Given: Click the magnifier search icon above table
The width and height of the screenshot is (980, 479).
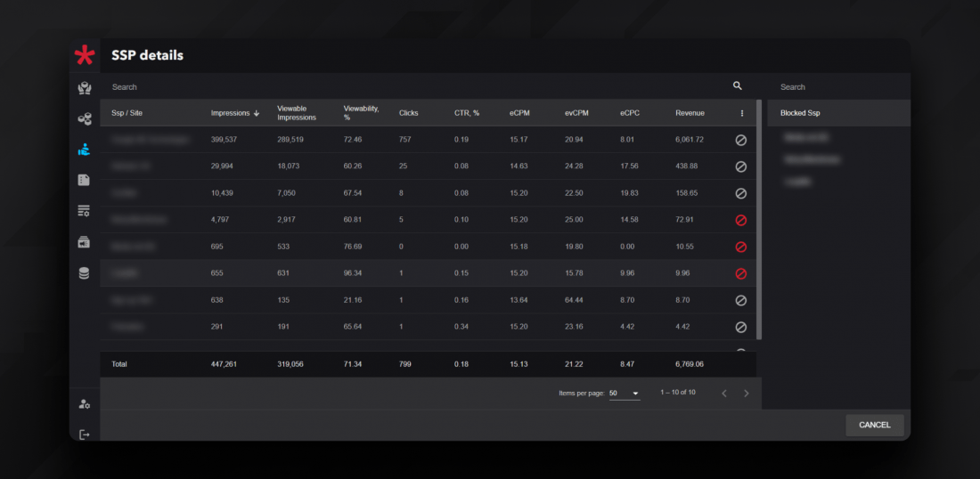Looking at the screenshot, I should tap(738, 86).
